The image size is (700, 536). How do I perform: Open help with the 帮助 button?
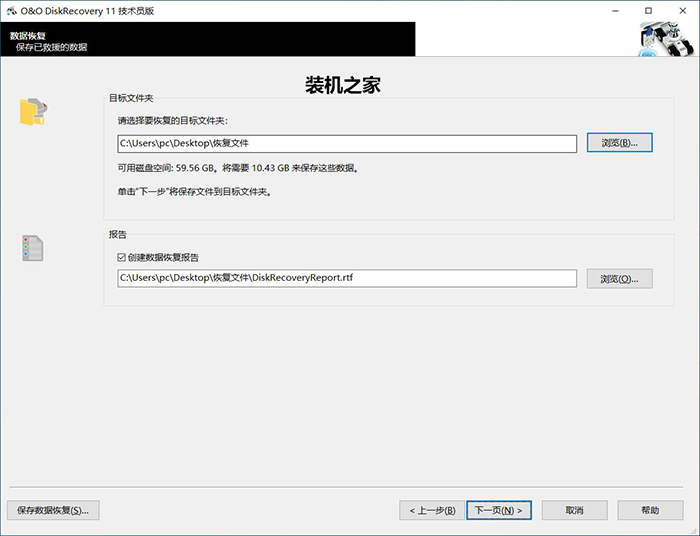click(650, 510)
